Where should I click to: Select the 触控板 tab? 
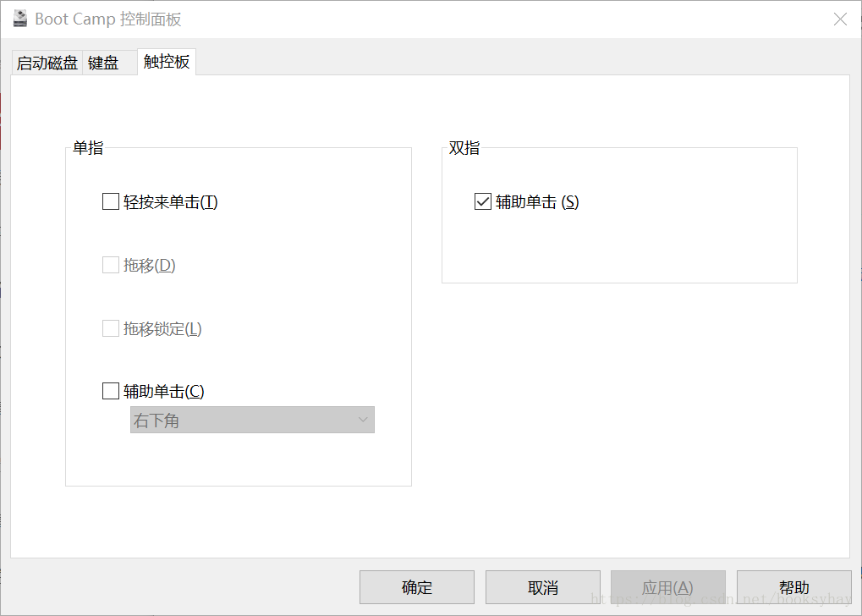coord(167,61)
